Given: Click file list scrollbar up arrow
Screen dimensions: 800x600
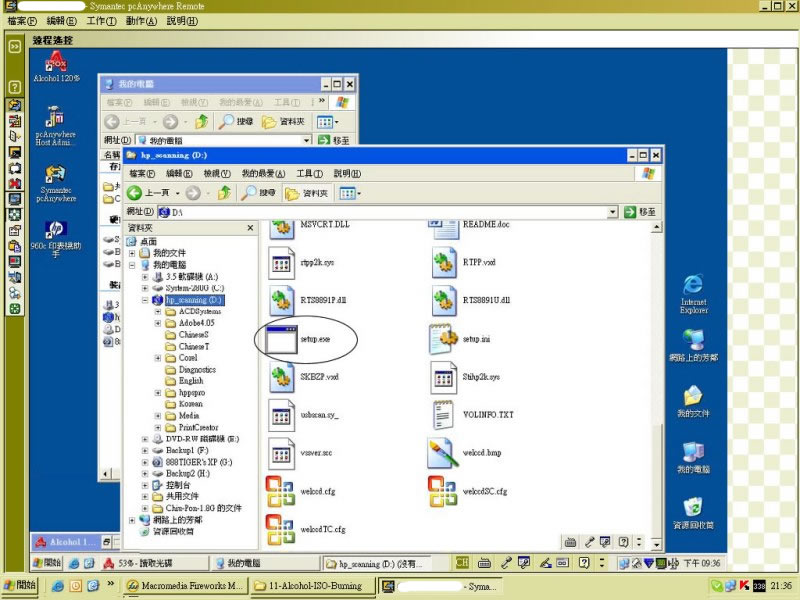Looking at the screenshot, I should point(657,227).
